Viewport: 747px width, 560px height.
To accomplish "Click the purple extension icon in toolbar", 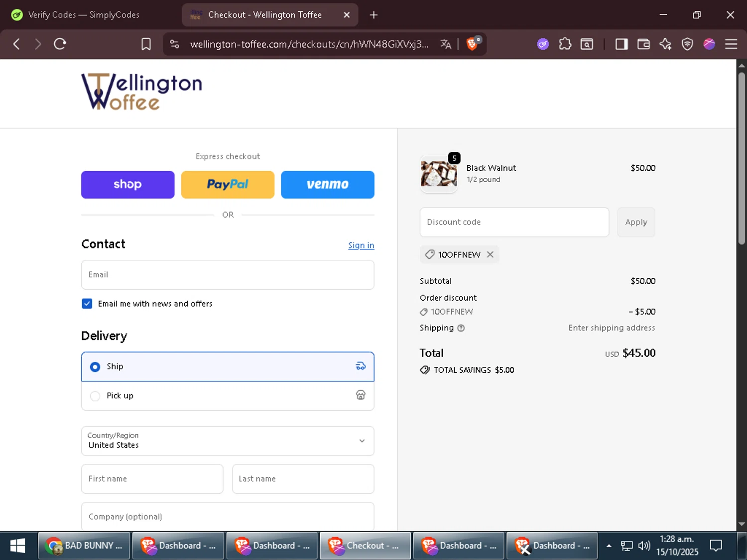I will point(543,44).
